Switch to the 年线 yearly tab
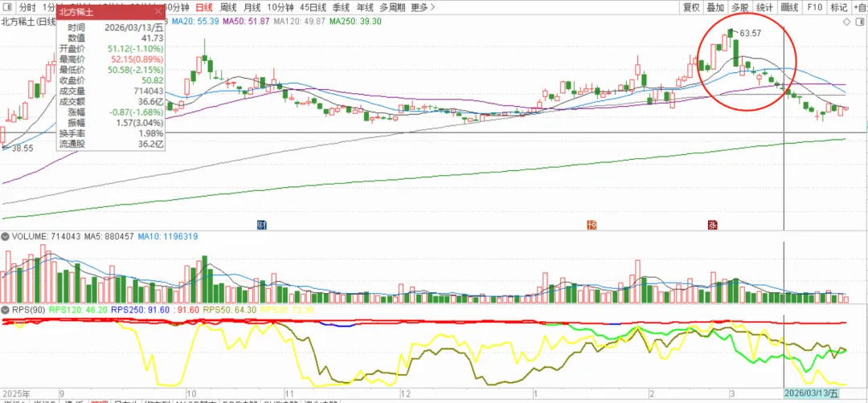Image resolution: width=868 pixels, height=403 pixels. (x=365, y=7)
